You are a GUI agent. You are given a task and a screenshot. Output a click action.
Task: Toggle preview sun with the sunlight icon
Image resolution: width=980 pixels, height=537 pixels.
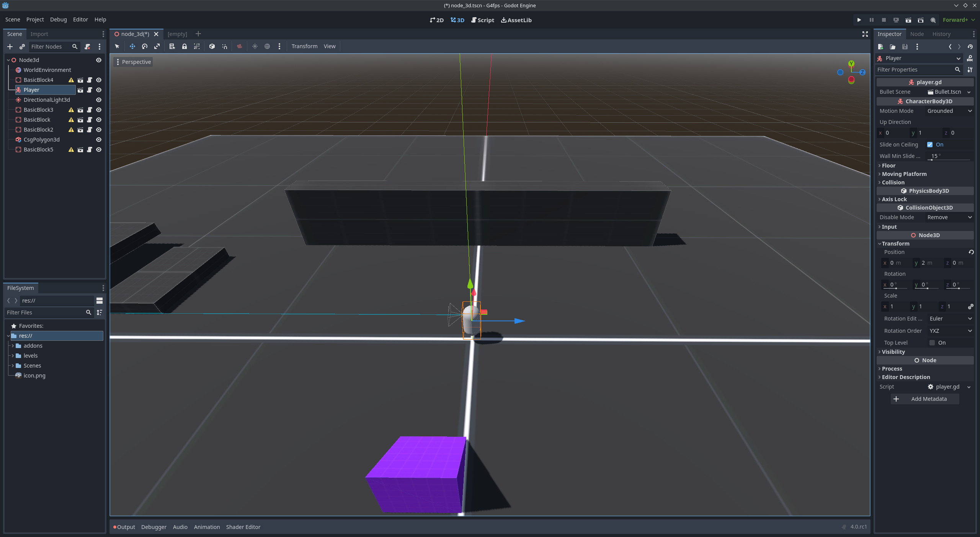(255, 46)
